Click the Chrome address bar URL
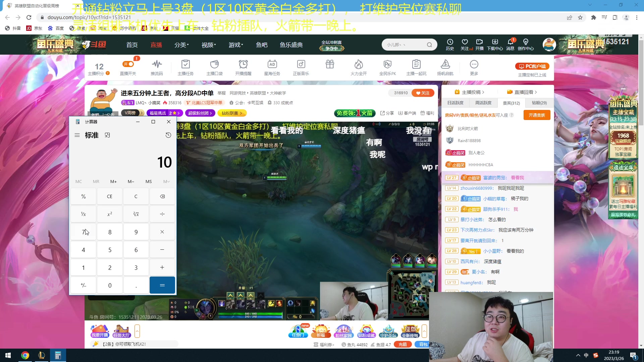 [89, 17]
